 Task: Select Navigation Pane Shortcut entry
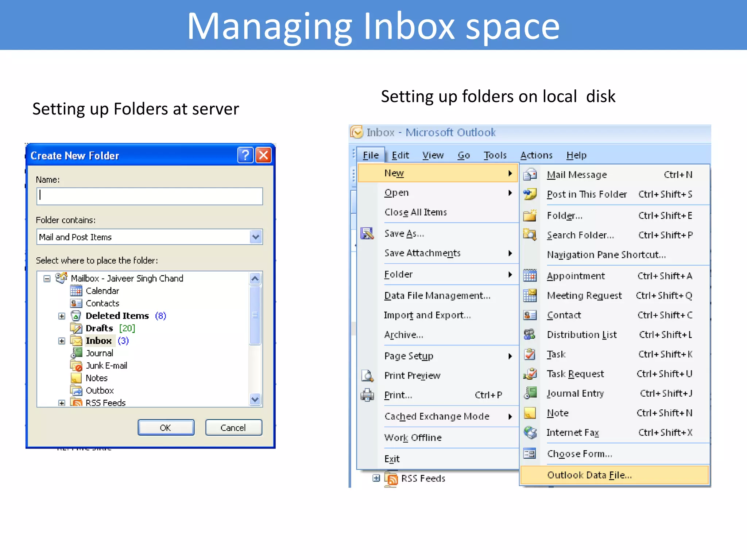pos(615,254)
